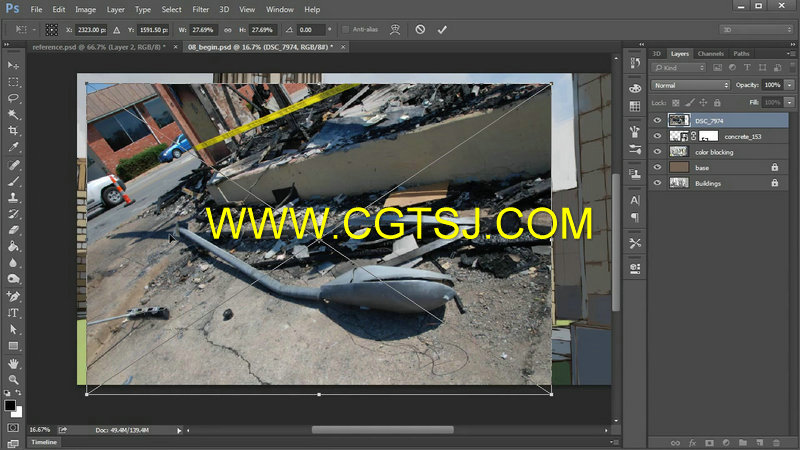
Task: Select the History Brush tool
Action: [13, 214]
